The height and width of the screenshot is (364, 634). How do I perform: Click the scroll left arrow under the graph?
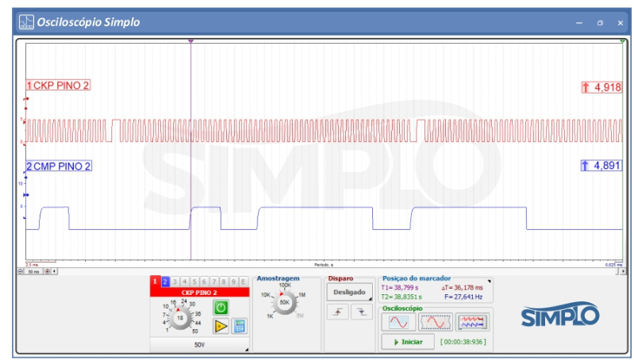pyautogui.click(x=55, y=271)
